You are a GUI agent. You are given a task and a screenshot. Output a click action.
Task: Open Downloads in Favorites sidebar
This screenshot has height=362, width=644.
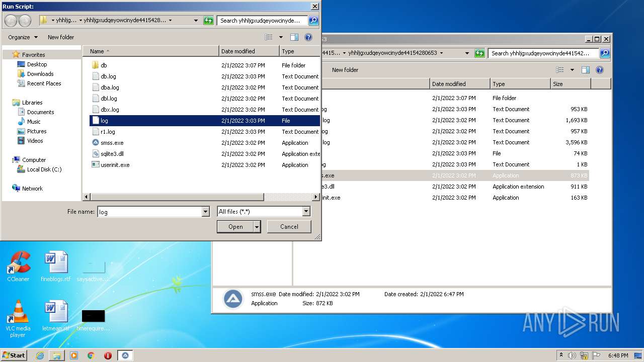click(x=40, y=74)
